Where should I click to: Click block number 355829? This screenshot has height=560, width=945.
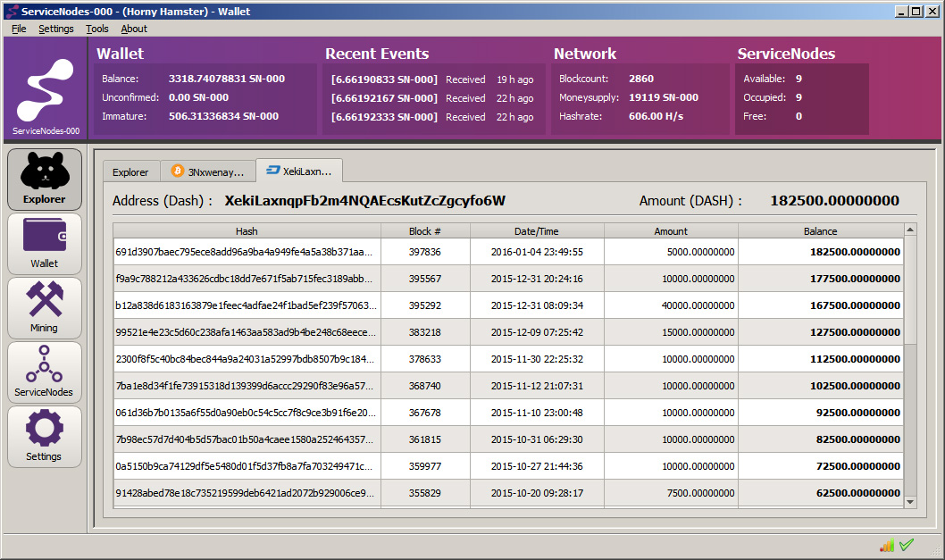[425, 493]
